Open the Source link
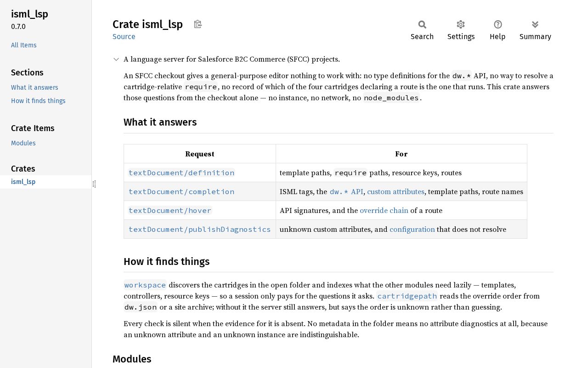 click(124, 37)
